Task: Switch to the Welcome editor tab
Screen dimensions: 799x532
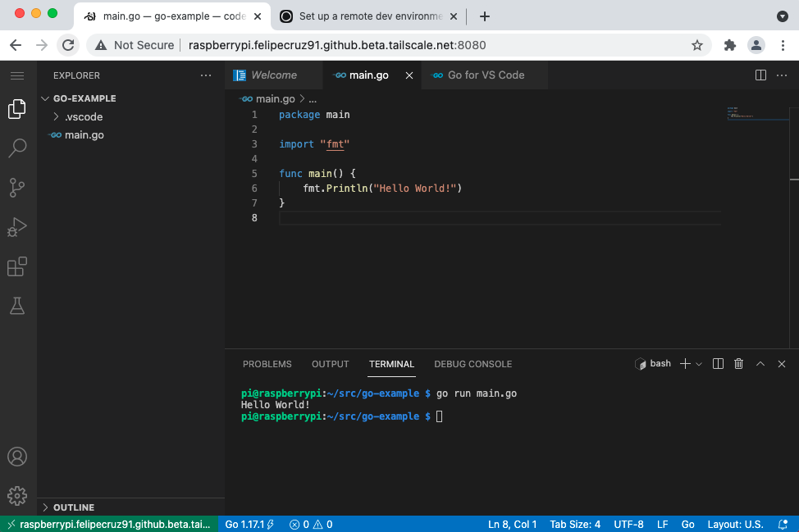Action: coord(274,75)
